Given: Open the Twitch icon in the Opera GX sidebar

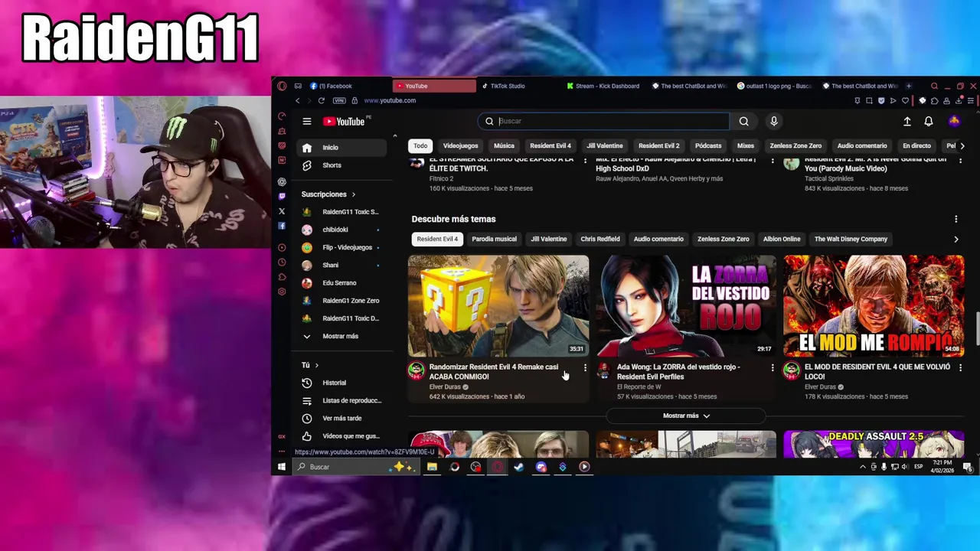Looking at the screenshot, I should (x=282, y=197).
